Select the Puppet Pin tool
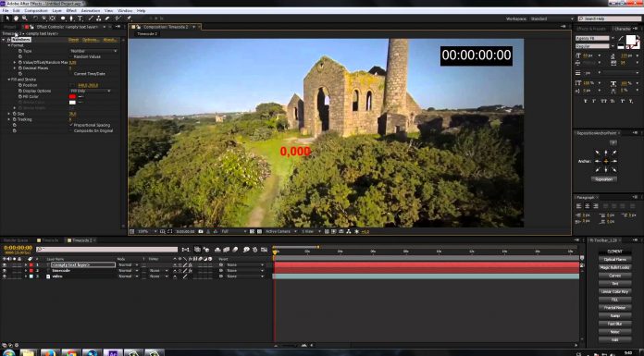The image size is (644, 356). (x=129, y=18)
